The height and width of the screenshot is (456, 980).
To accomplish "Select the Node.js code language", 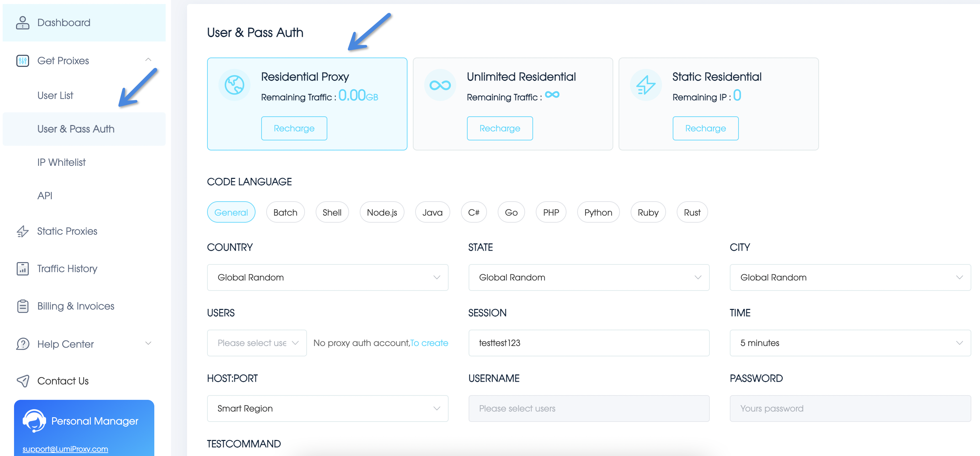I will 381,212.
